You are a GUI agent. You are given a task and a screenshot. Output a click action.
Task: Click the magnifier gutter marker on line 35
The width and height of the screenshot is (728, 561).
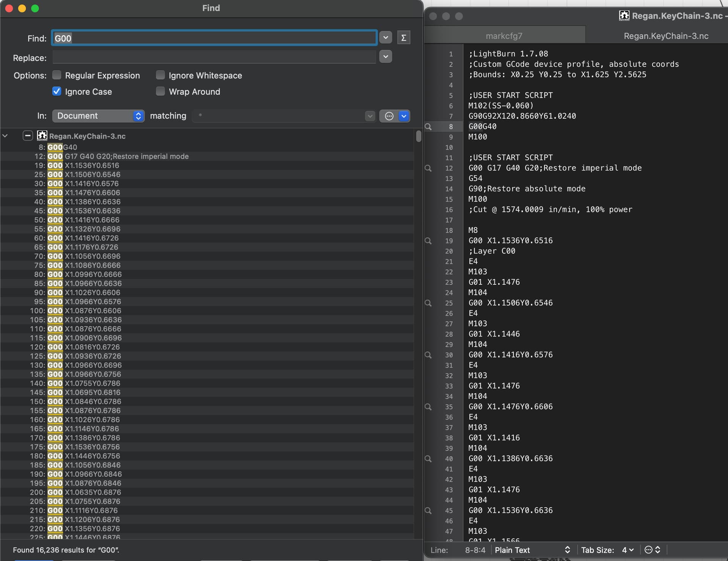pos(428,407)
